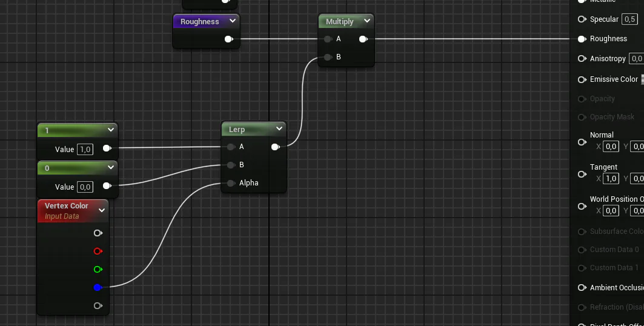This screenshot has width=644, height=326.
Task: Click the Anisotropy value field
Action: tap(636, 59)
